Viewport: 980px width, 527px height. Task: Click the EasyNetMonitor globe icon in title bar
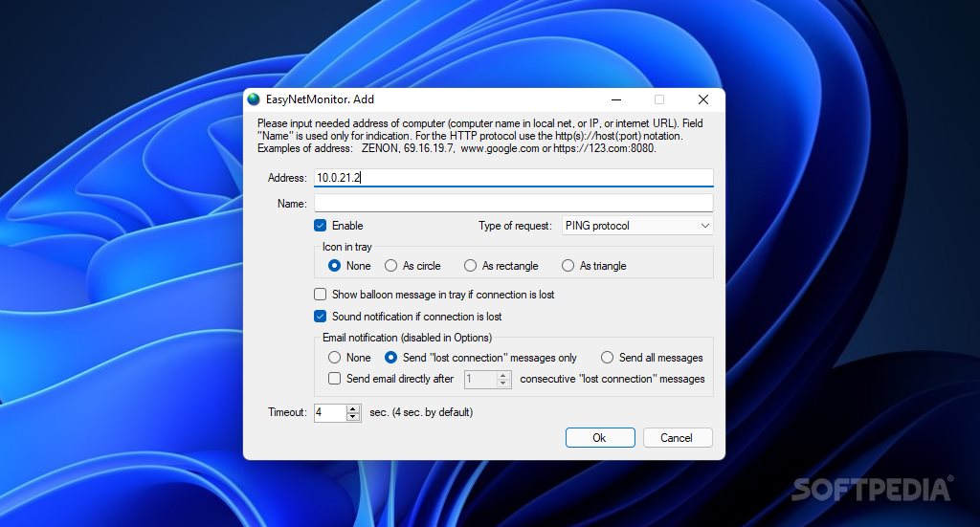click(x=253, y=99)
